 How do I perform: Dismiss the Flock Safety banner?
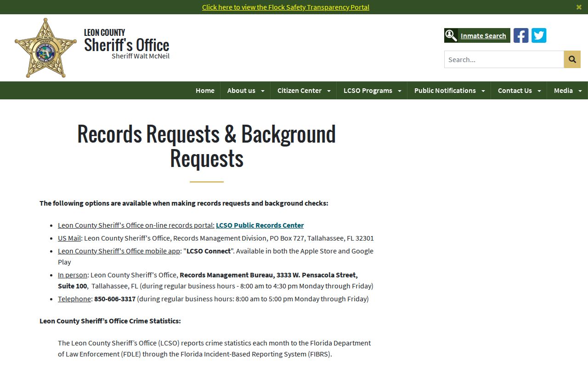pyautogui.click(x=579, y=7)
